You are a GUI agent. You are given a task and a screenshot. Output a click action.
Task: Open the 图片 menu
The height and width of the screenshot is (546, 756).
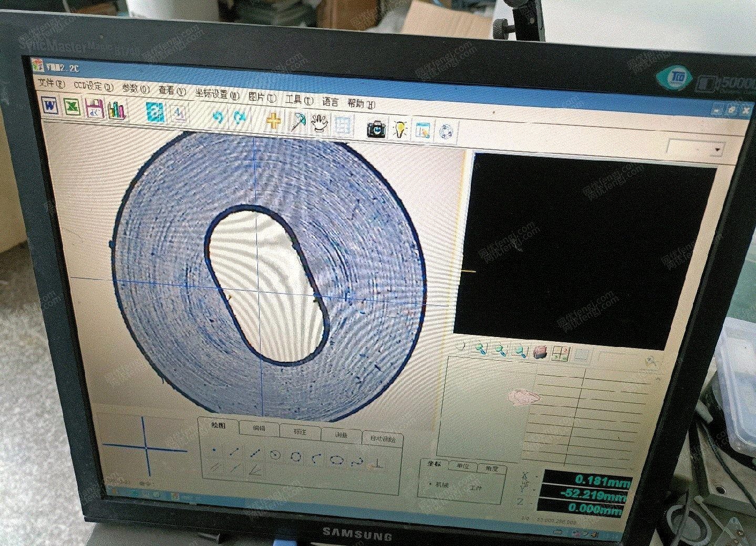coord(262,97)
